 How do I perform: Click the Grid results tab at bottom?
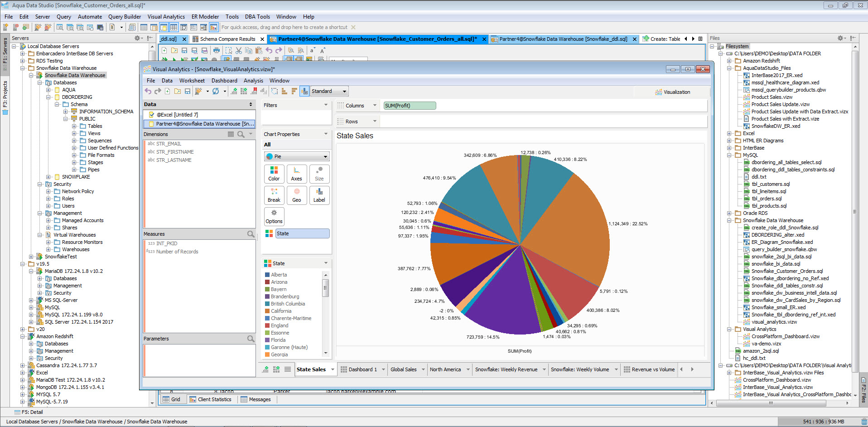pyautogui.click(x=172, y=399)
